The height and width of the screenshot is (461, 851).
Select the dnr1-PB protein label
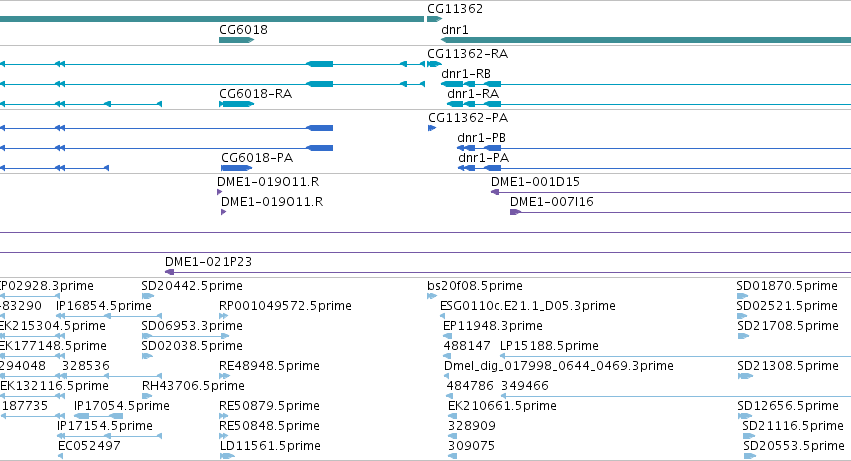click(481, 137)
